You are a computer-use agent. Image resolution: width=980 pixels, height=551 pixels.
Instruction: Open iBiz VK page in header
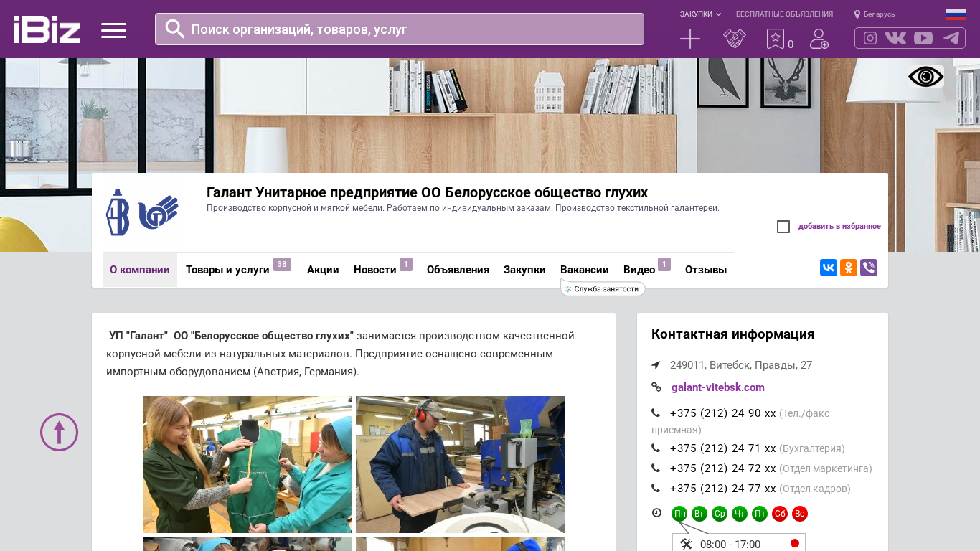[895, 38]
